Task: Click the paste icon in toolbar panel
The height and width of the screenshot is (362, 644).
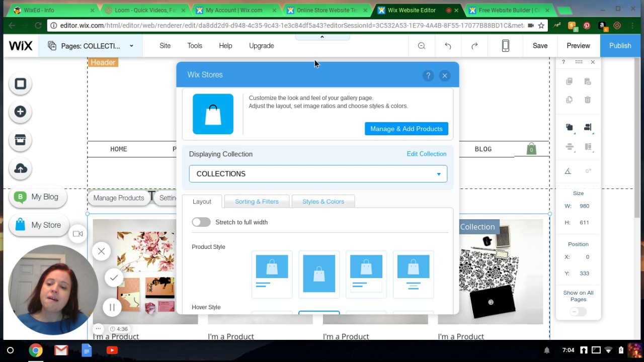Action: [588, 81]
